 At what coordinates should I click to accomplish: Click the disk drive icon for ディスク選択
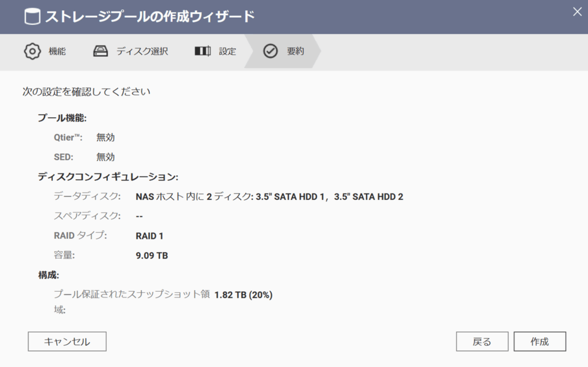pos(100,51)
